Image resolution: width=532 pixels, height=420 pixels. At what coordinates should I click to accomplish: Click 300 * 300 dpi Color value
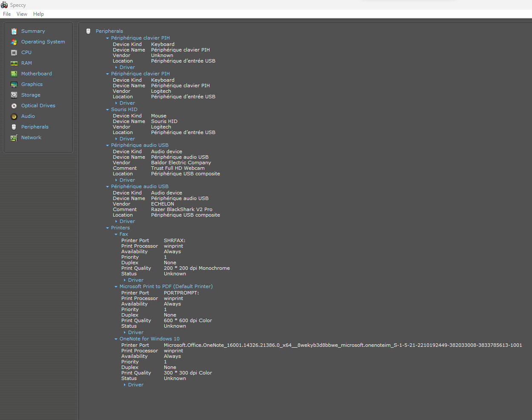point(188,373)
